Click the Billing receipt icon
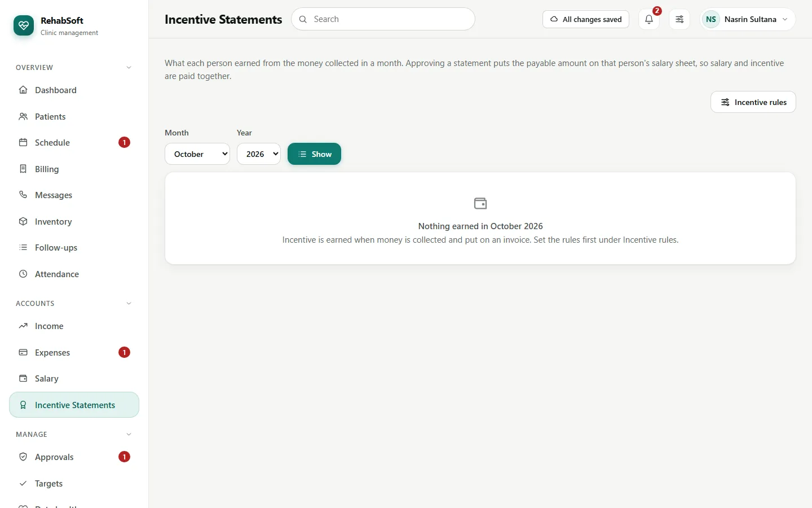Screen dimensions: 812x508 (x=23, y=169)
